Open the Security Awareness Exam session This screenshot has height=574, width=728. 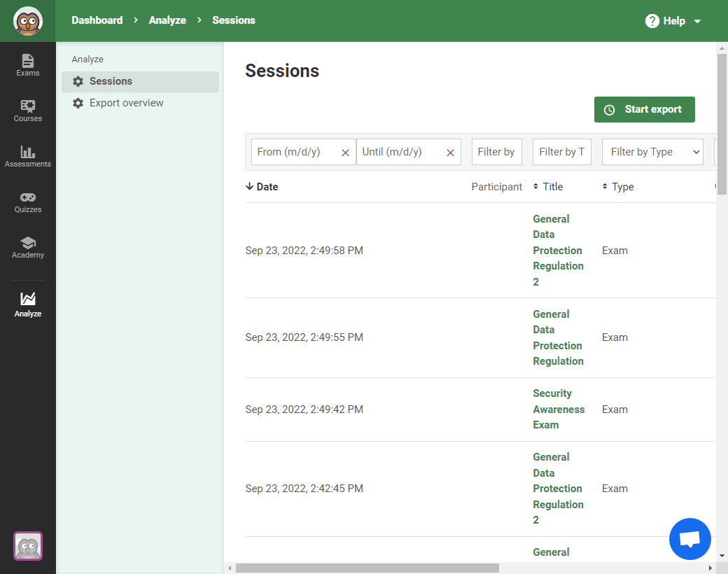[558, 409]
